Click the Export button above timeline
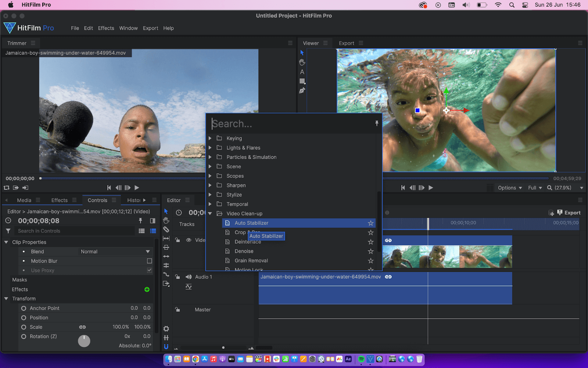The image size is (588, 368). [x=569, y=213]
